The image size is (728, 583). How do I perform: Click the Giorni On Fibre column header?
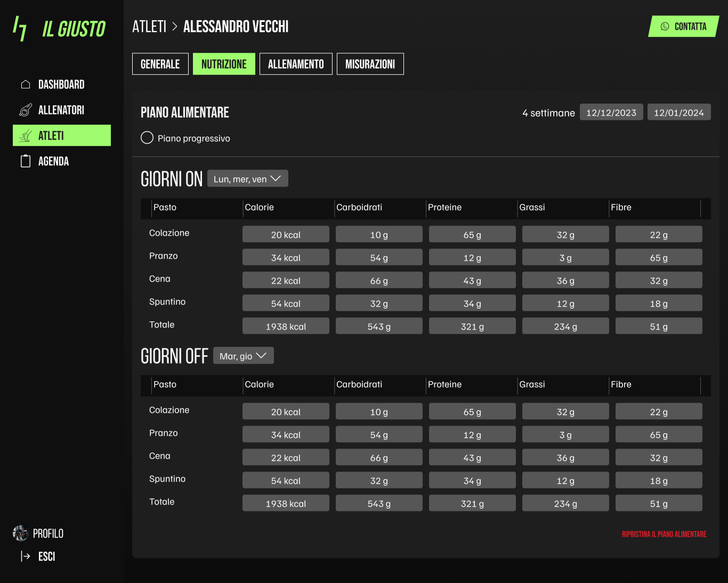[621, 207]
